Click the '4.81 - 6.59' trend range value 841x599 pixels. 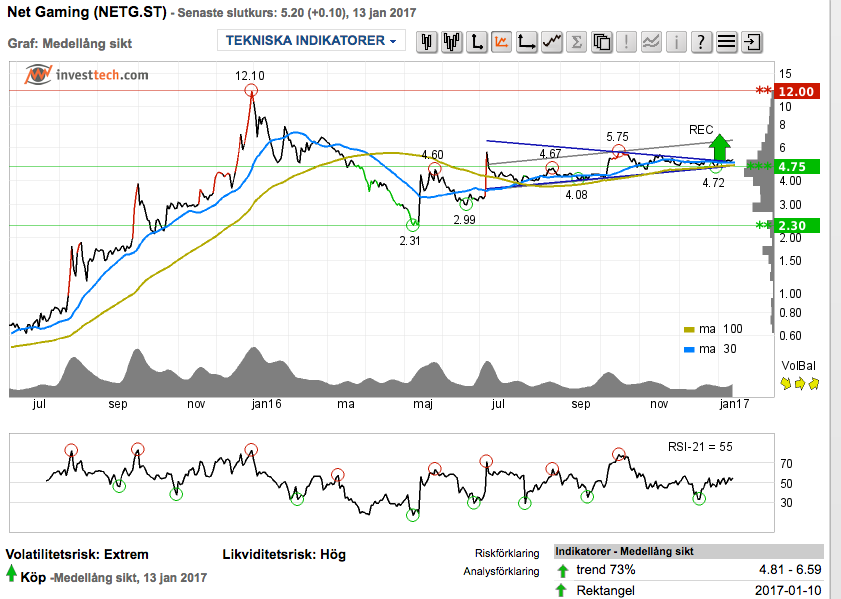[x=790, y=570]
